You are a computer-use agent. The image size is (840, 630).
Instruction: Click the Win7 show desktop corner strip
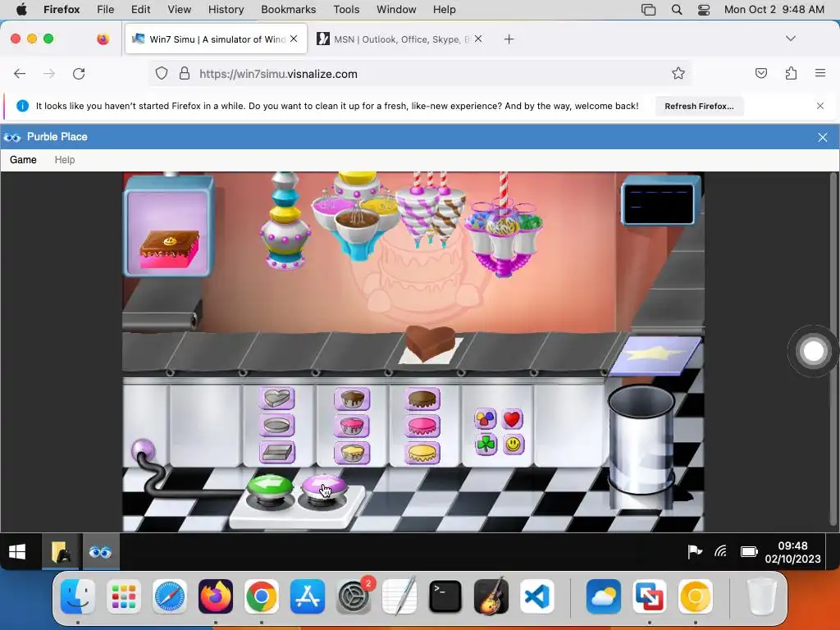point(833,552)
